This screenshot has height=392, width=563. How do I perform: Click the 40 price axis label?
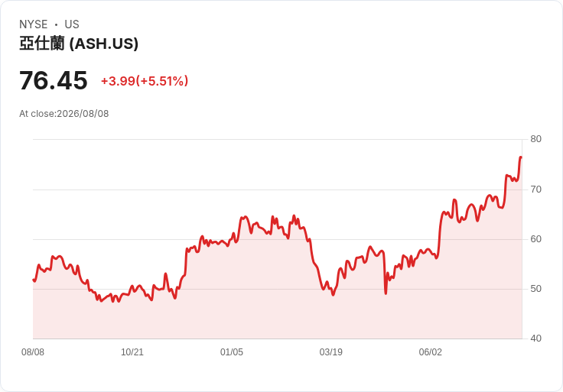click(535, 339)
